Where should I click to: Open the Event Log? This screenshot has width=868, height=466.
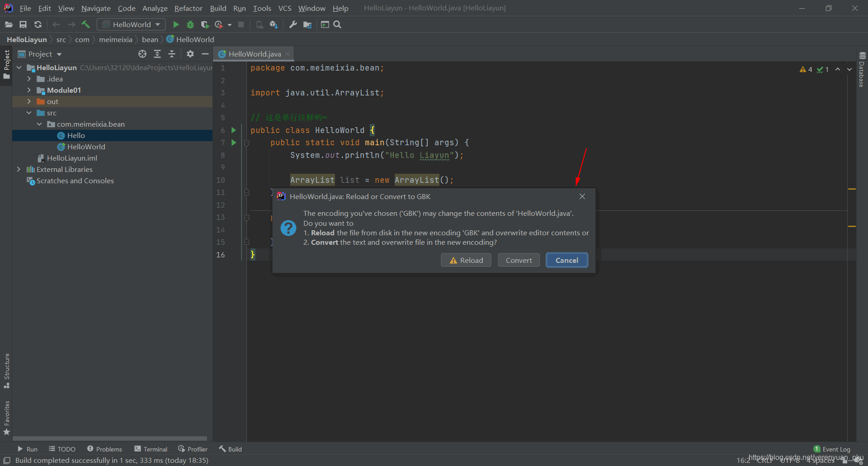coord(832,449)
